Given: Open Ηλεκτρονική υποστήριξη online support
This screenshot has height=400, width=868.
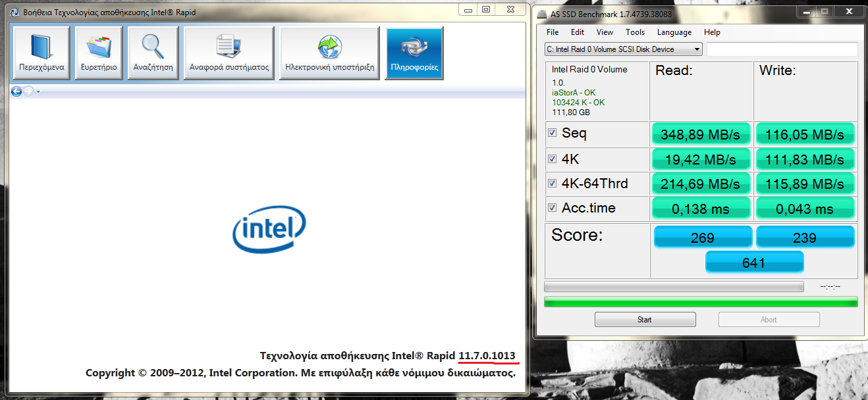Looking at the screenshot, I should pos(329,53).
